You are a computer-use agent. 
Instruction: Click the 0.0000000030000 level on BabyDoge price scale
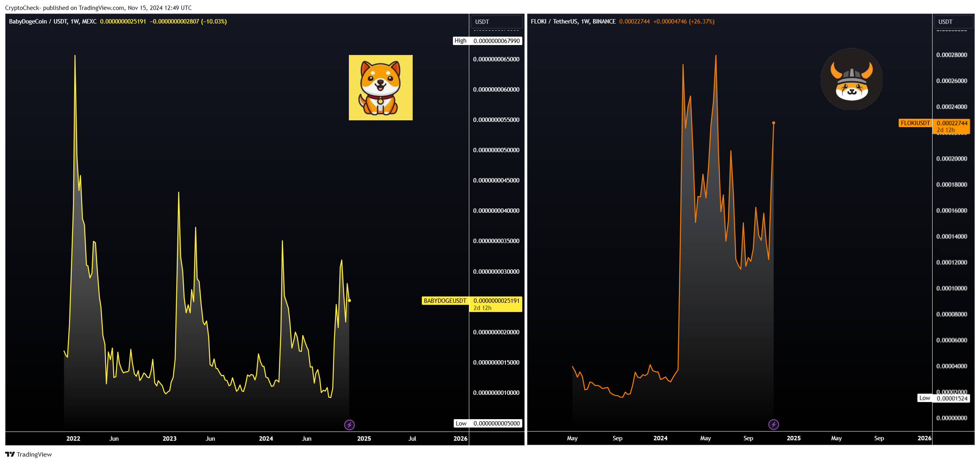(x=496, y=272)
